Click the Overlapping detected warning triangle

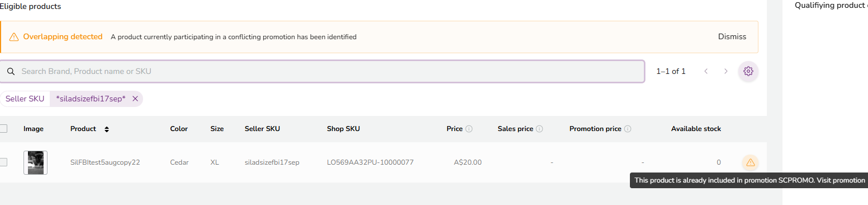(14, 37)
